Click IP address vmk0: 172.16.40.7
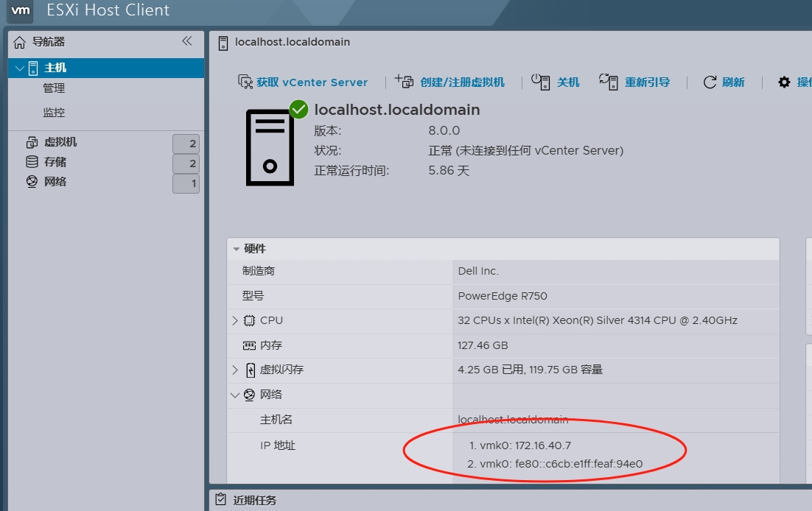Screen dimensions: 812x511 (x=525, y=445)
